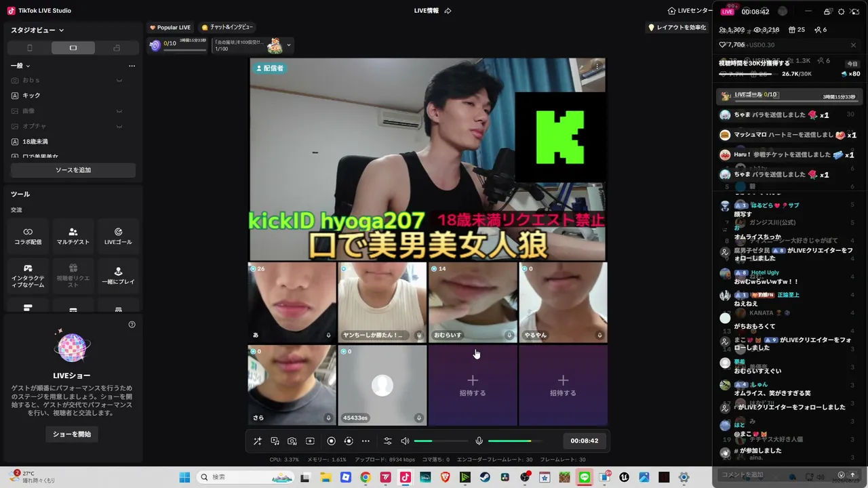Open the LIVE情報 title

coord(427,11)
